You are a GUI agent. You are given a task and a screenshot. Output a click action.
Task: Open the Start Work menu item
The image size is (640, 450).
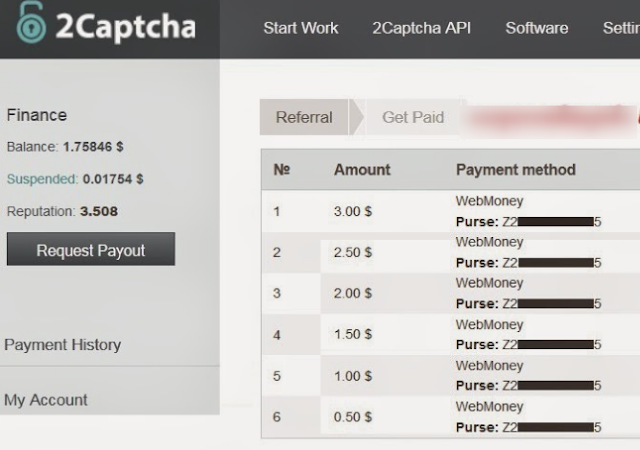point(301,28)
